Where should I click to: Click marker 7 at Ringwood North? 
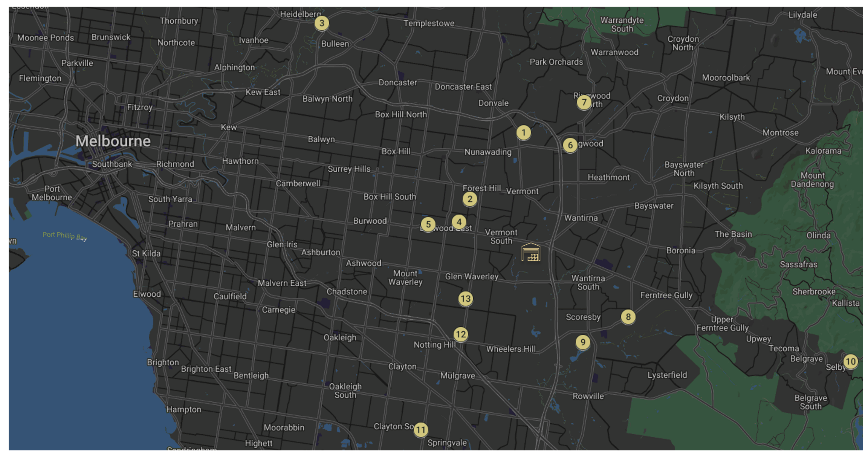pyautogui.click(x=584, y=102)
